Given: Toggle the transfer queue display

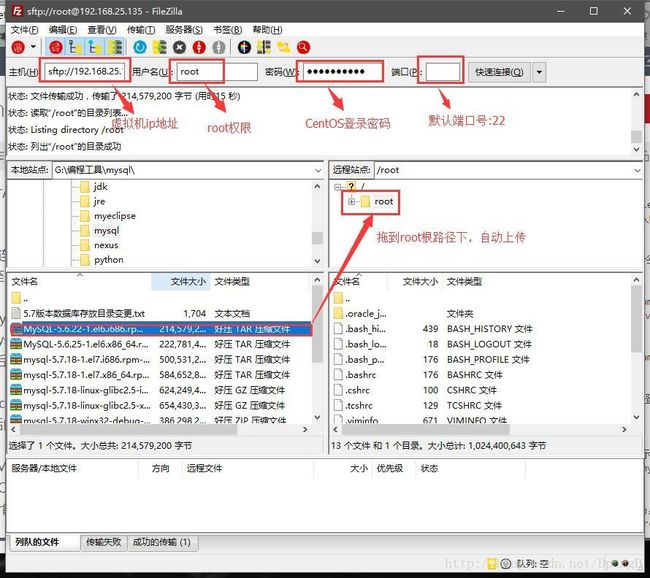Looking at the screenshot, I should click(x=115, y=47).
